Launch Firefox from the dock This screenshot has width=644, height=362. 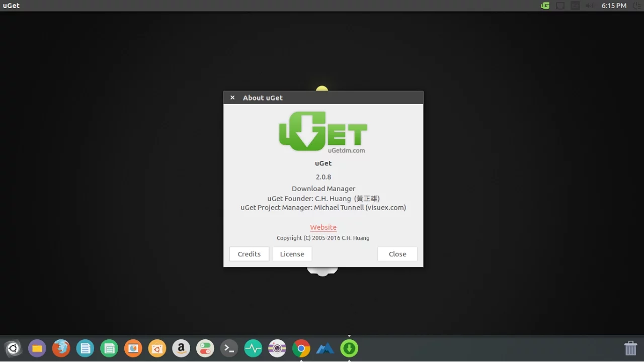pos(61,348)
